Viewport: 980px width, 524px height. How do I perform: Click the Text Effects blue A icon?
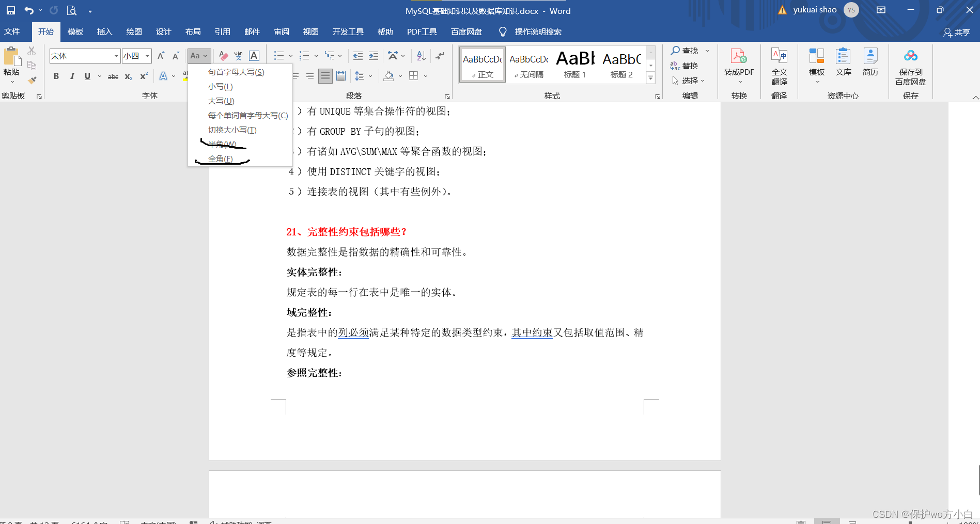[x=163, y=76]
